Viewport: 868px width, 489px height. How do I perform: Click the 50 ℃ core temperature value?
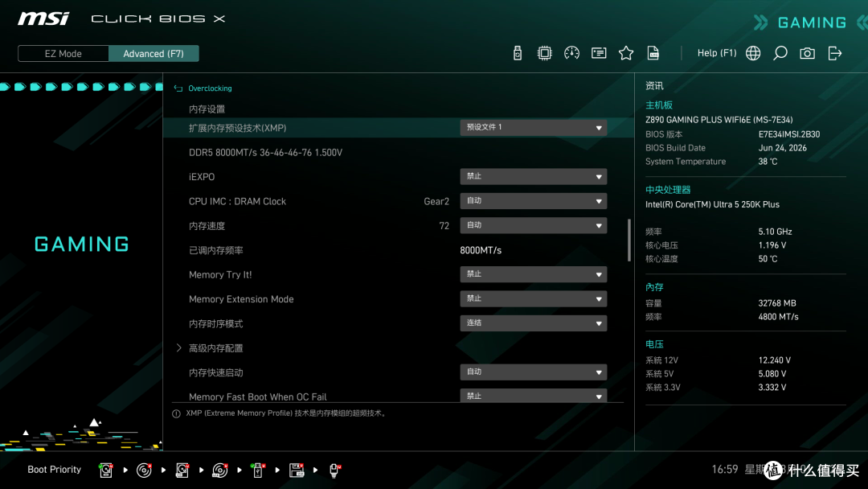point(768,259)
